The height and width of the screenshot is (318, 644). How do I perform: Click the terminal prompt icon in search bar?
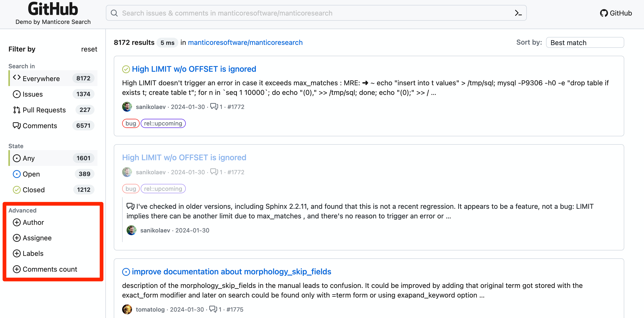[518, 13]
